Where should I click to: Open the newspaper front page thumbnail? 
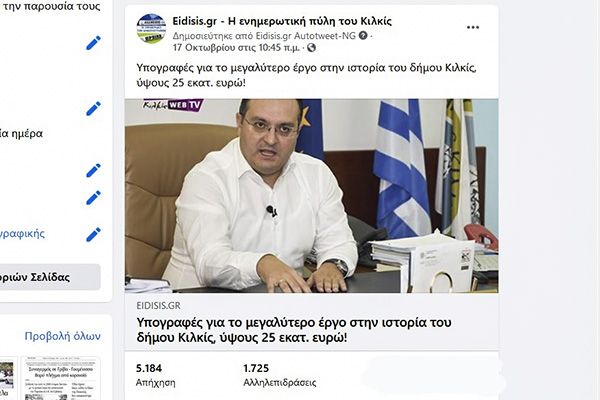point(61,379)
